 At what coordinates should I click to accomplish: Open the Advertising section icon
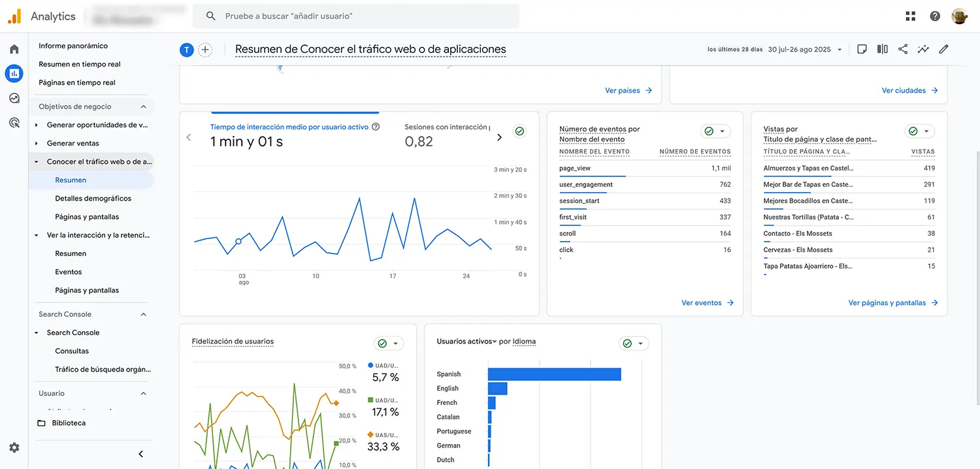[14, 122]
